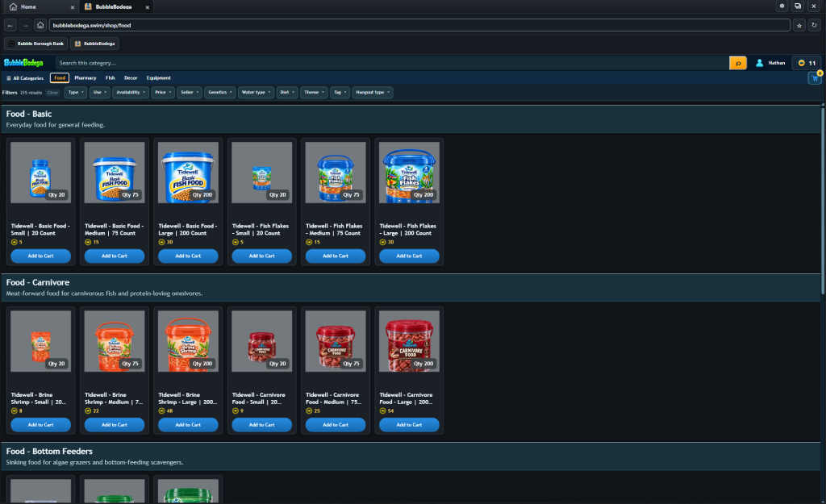Click the orange search magnifier button
Image resolution: width=826 pixels, height=504 pixels.
pos(738,63)
